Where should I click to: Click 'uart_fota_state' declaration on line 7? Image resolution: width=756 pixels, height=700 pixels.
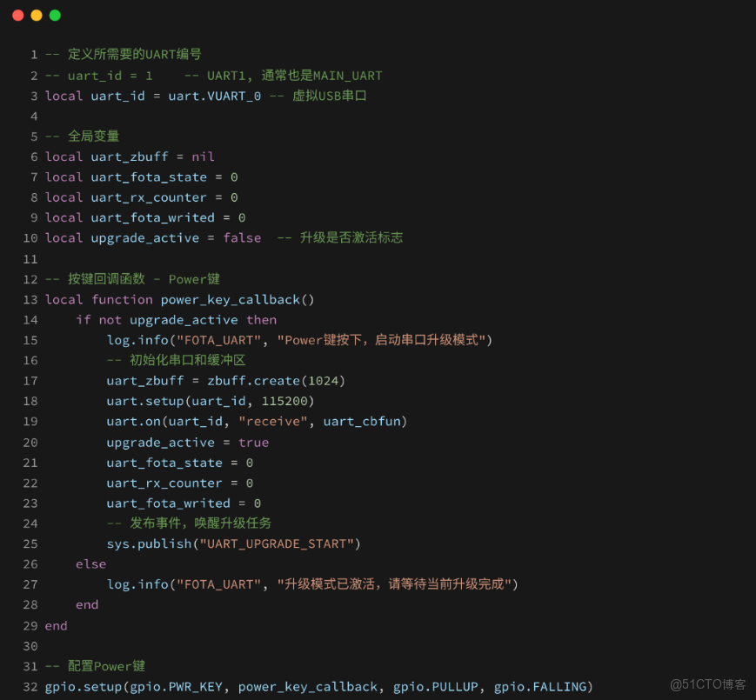tap(149, 177)
